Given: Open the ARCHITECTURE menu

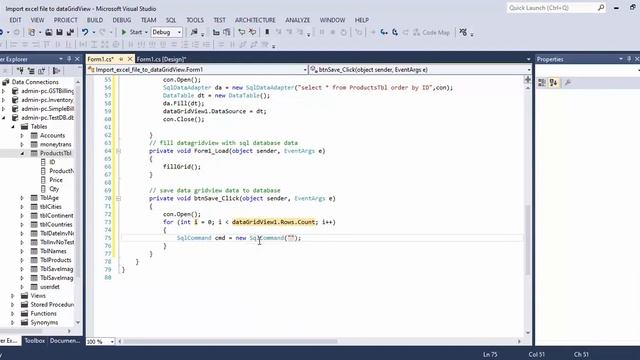Looking at the screenshot, I should point(255,20).
